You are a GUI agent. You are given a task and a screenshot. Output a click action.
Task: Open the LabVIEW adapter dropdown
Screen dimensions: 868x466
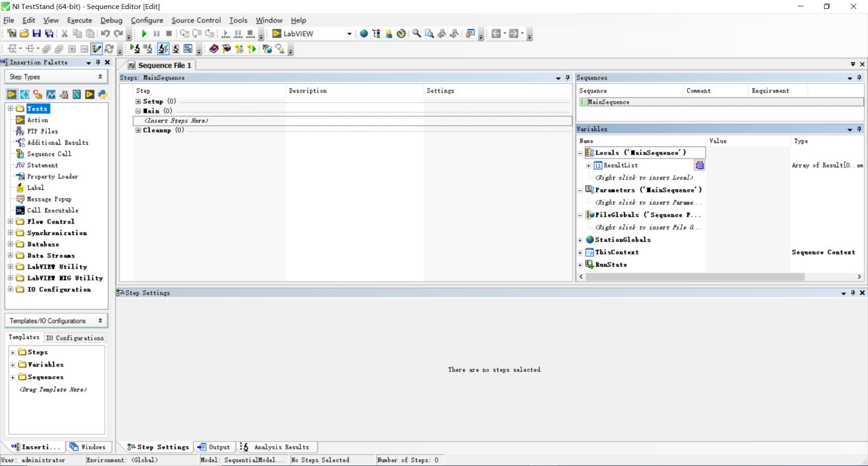[x=349, y=34]
